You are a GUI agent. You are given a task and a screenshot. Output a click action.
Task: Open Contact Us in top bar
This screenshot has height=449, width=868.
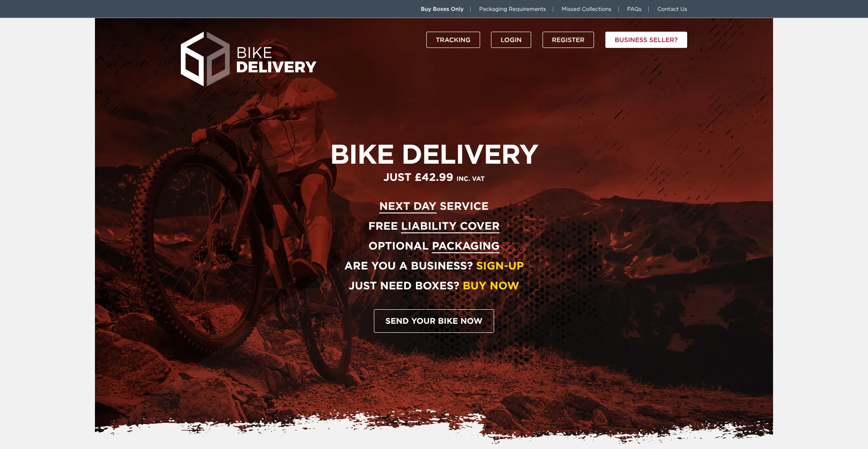(672, 9)
